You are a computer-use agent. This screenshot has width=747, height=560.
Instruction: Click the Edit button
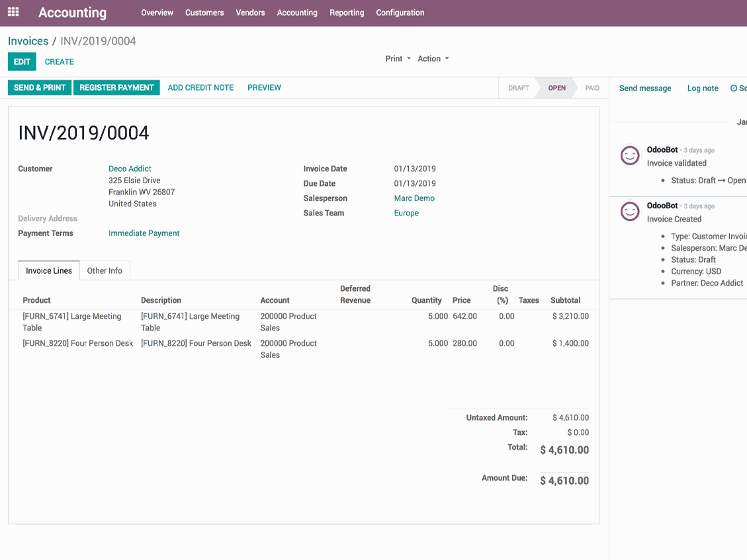22,62
